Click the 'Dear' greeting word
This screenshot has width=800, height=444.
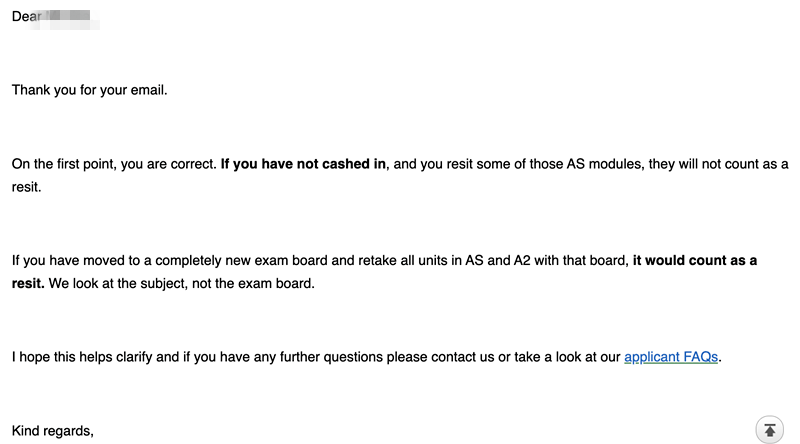[x=27, y=16]
